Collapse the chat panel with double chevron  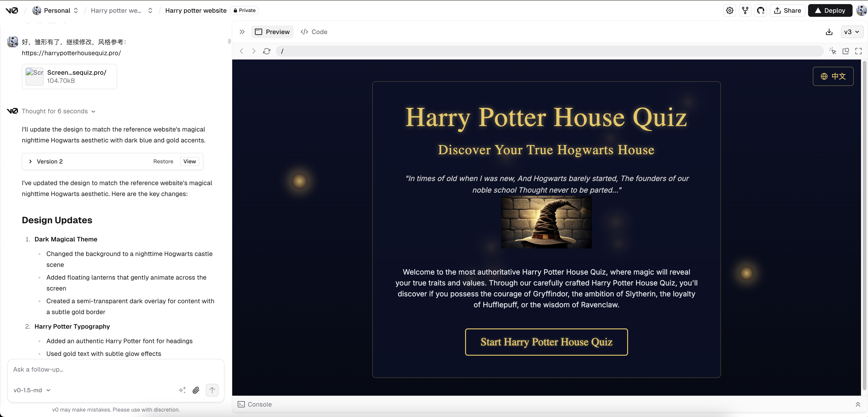tap(242, 32)
